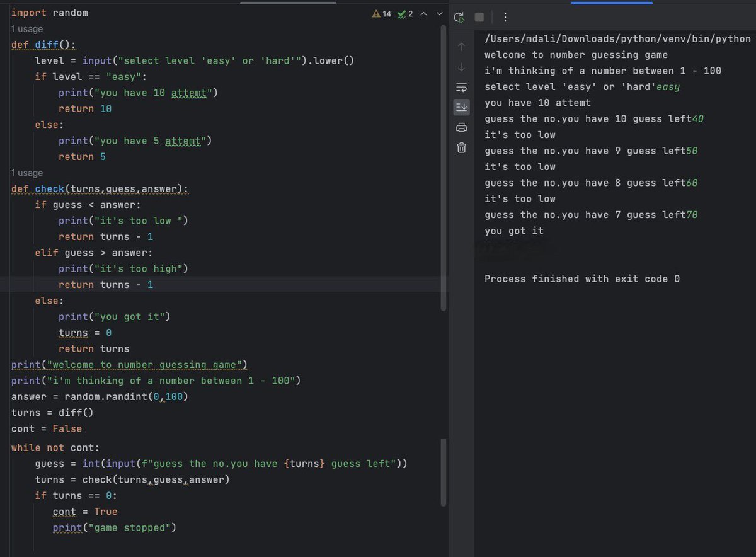This screenshot has width=756, height=557.
Task: Click the highlighted 'return turns - 1' line
Action: [x=107, y=284]
